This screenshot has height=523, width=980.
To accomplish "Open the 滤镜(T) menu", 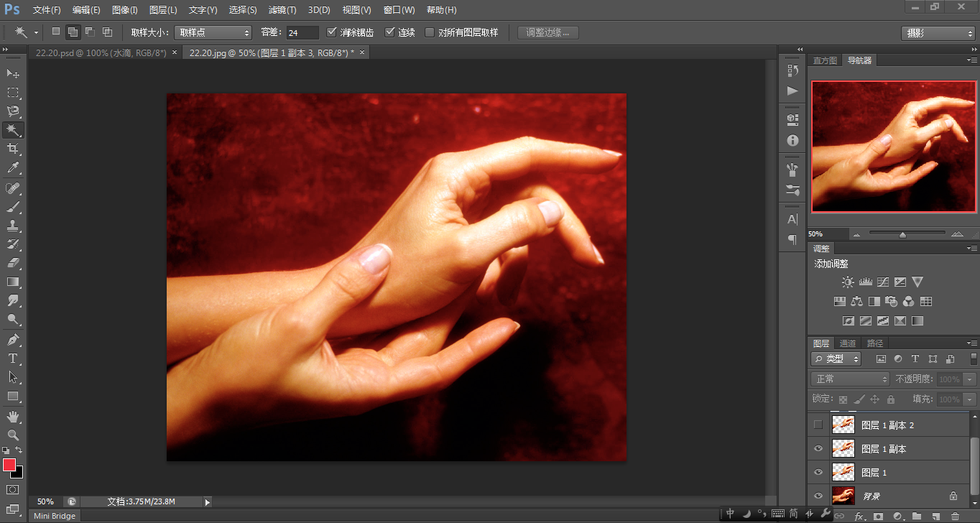I will (x=282, y=10).
